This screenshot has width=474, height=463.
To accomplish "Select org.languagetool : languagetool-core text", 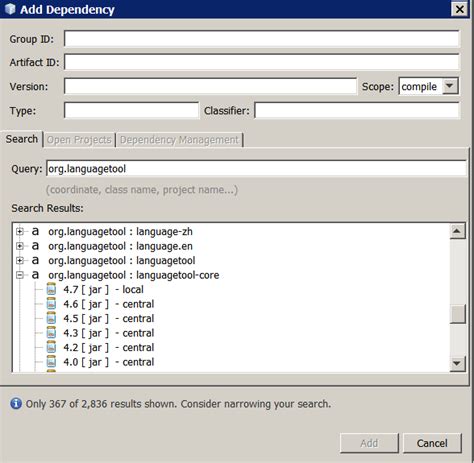I will (134, 275).
